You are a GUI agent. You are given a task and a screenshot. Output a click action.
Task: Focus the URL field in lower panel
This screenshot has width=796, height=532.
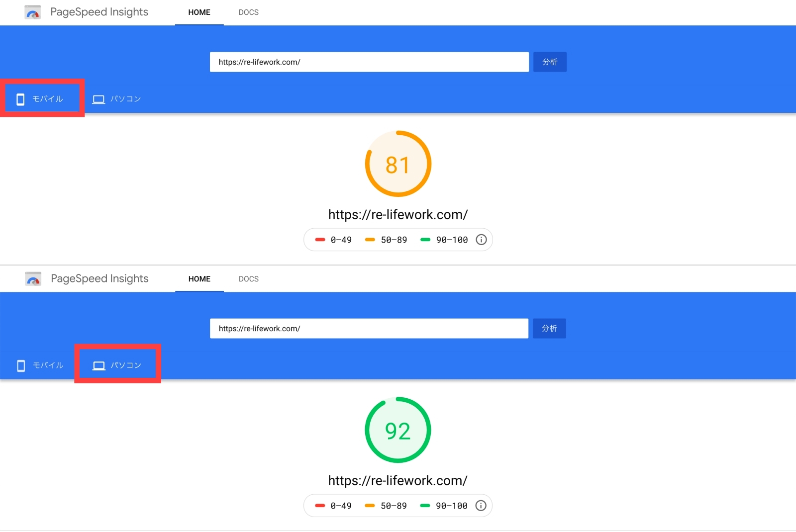click(369, 329)
